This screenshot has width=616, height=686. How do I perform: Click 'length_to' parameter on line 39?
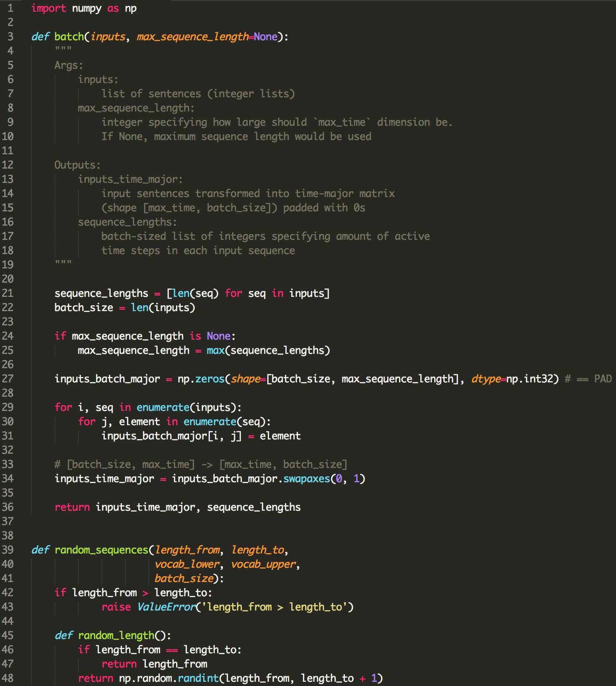[258, 550]
